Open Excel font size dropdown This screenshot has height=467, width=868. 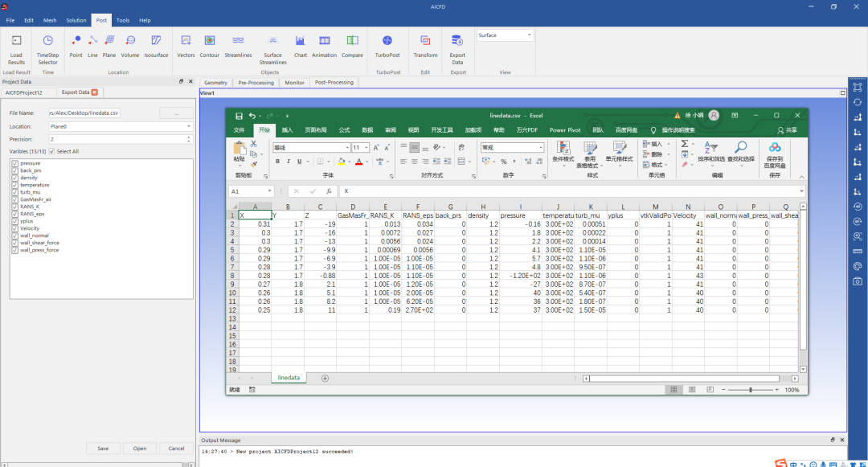click(x=366, y=148)
